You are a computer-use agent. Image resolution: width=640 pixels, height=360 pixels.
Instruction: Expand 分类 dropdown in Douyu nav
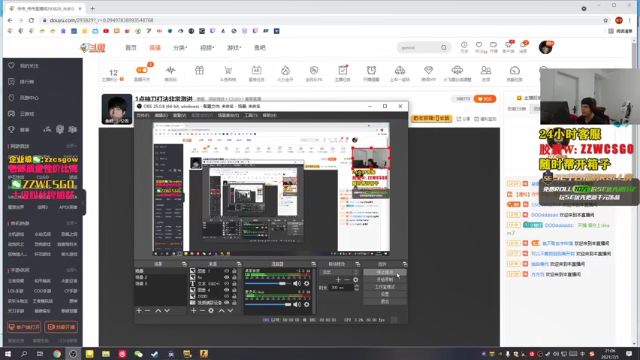click(180, 48)
